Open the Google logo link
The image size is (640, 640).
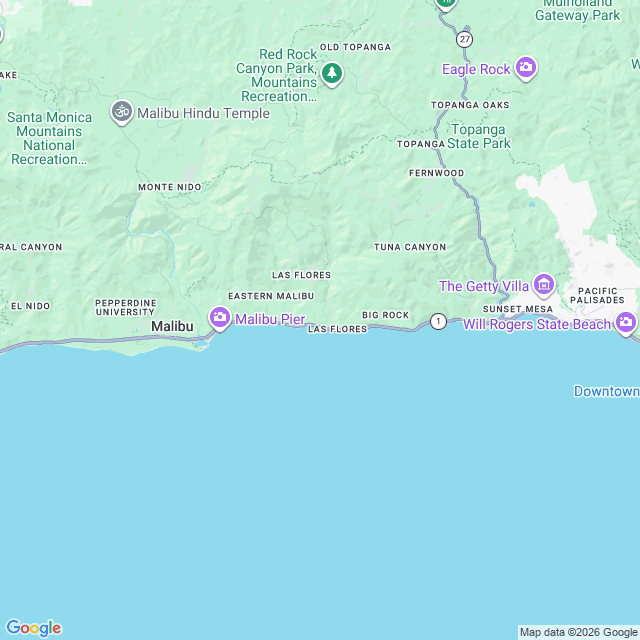coord(34,628)
